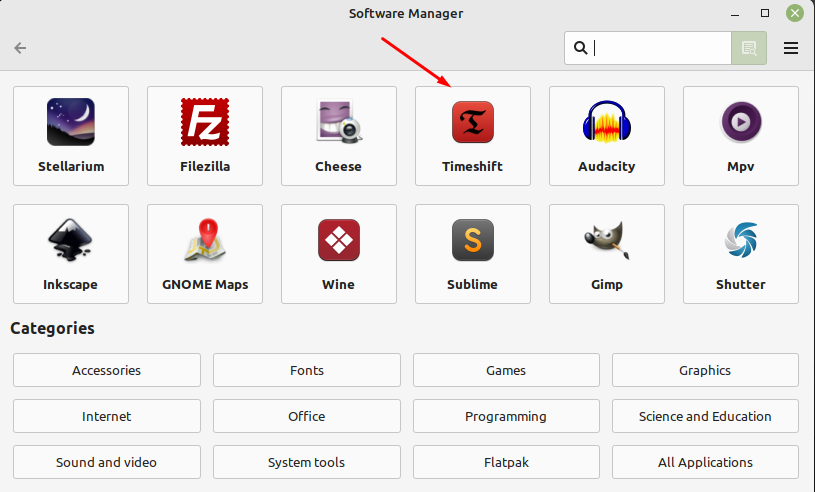Open the Stellarium app tile

[71, 136]
